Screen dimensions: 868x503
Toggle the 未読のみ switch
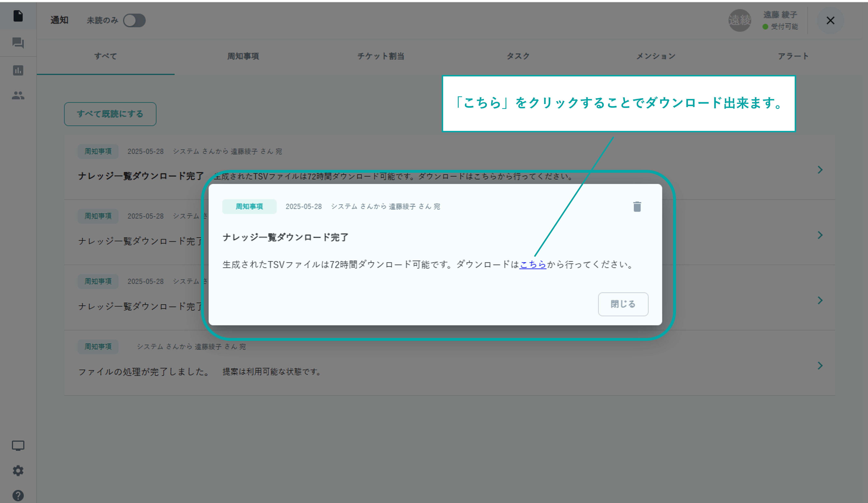[x=134, y=20]
